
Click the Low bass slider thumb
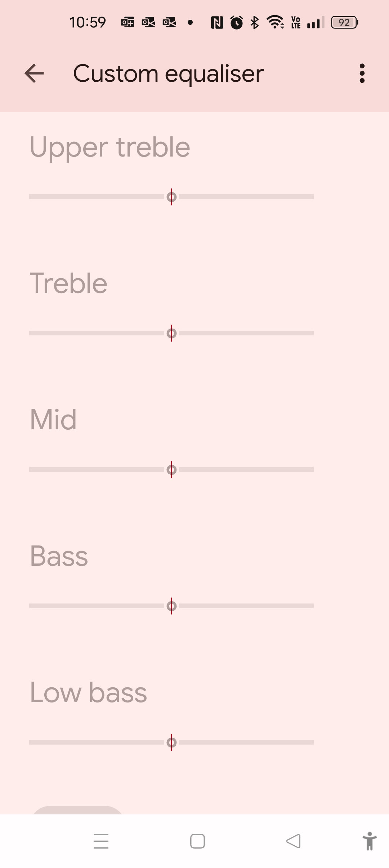[171, 742]
